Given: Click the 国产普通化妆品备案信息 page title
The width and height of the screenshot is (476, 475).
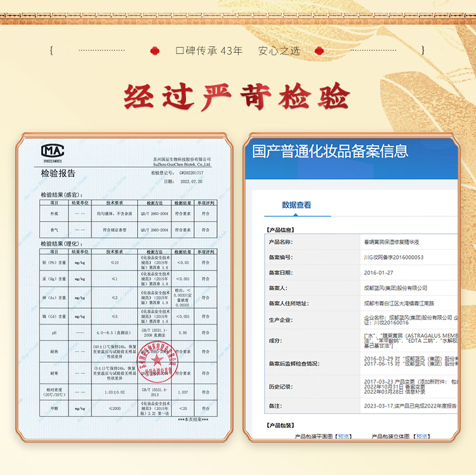Looking at the screenshot, I should coord(330,151).
